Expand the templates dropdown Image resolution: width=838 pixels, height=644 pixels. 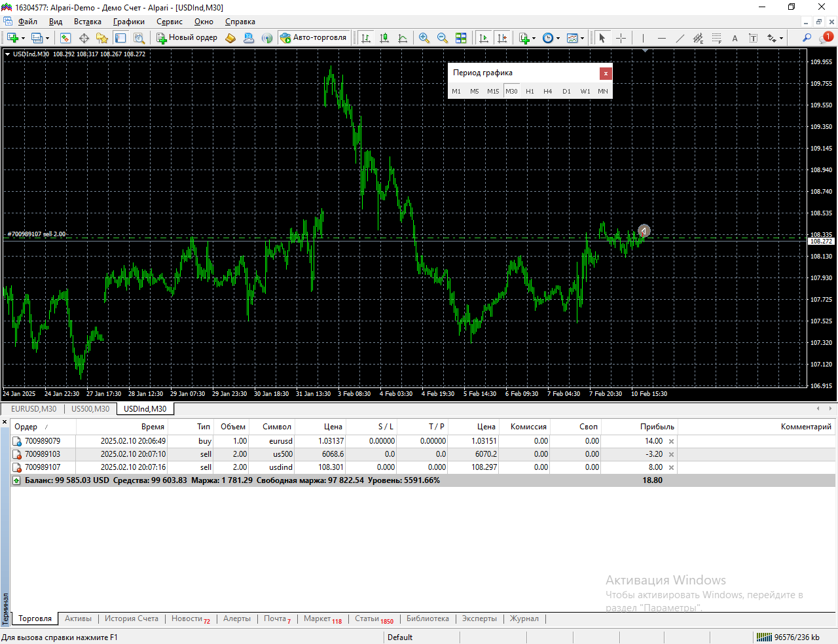[582, 38]
